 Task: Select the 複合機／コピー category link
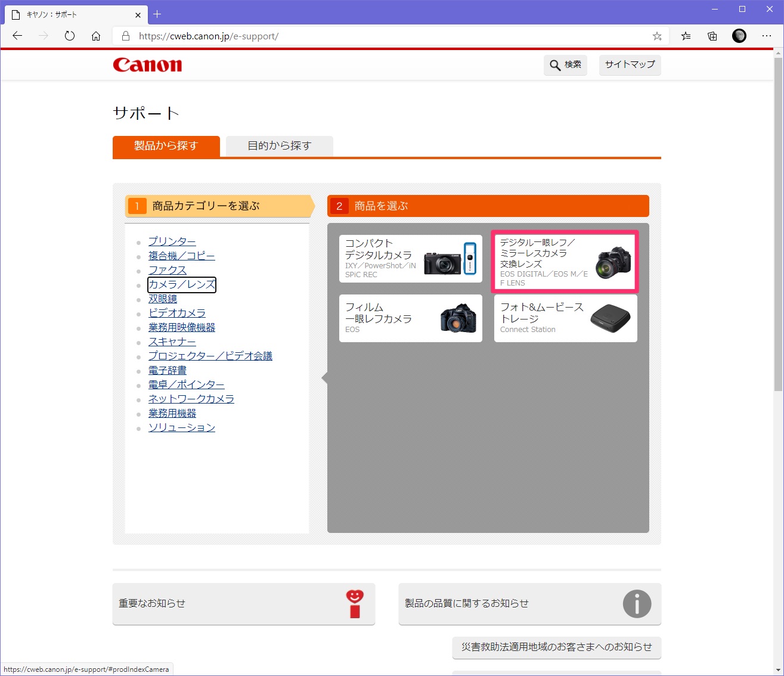[182, 256]
